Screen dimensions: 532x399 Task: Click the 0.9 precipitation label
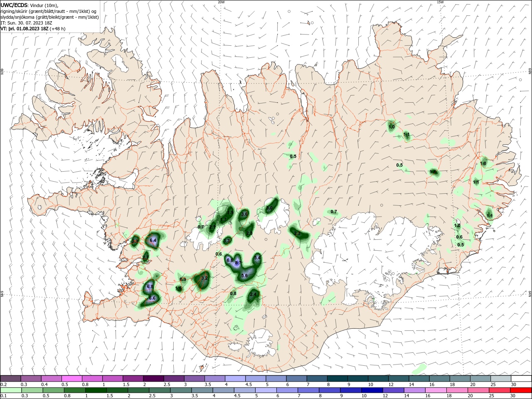(x=183, y=279)
